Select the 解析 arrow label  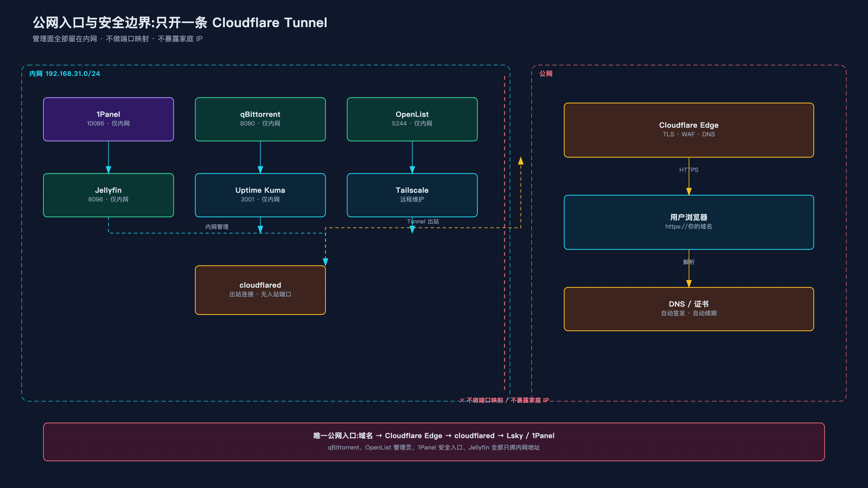(x=689, y=262)
